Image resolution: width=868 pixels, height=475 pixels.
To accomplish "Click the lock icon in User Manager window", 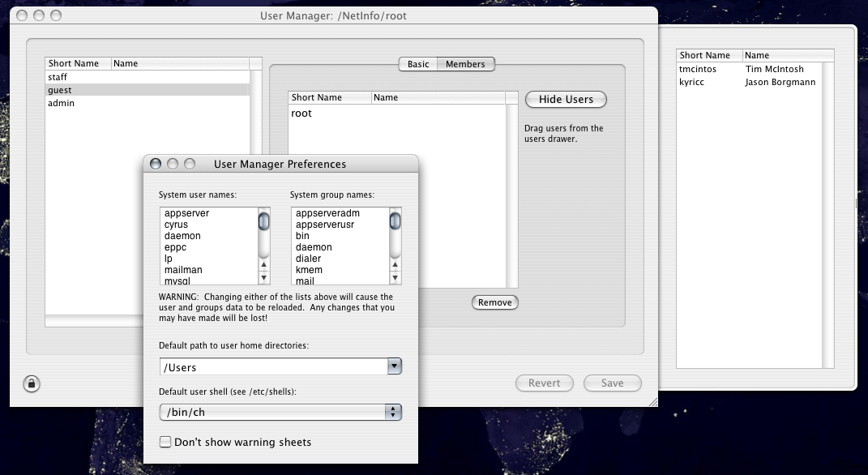I will point(32,383).
